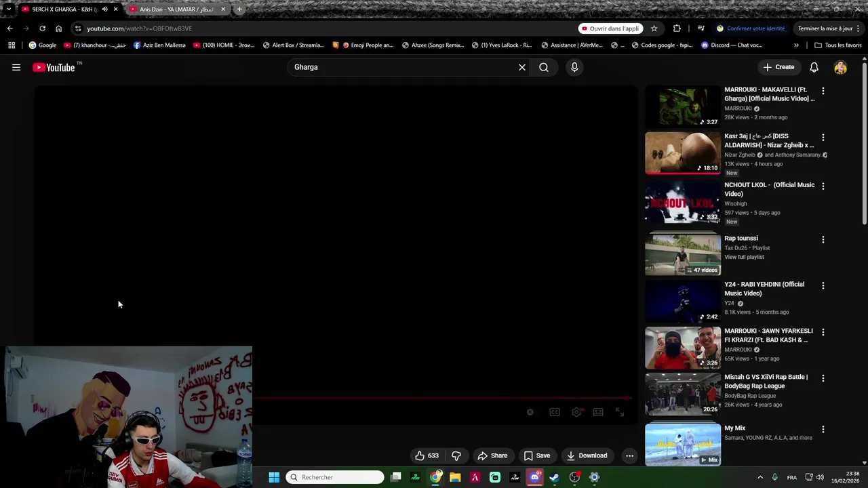
Task: Share the current video
Action: pyautogui.click(x=492, y=455)
